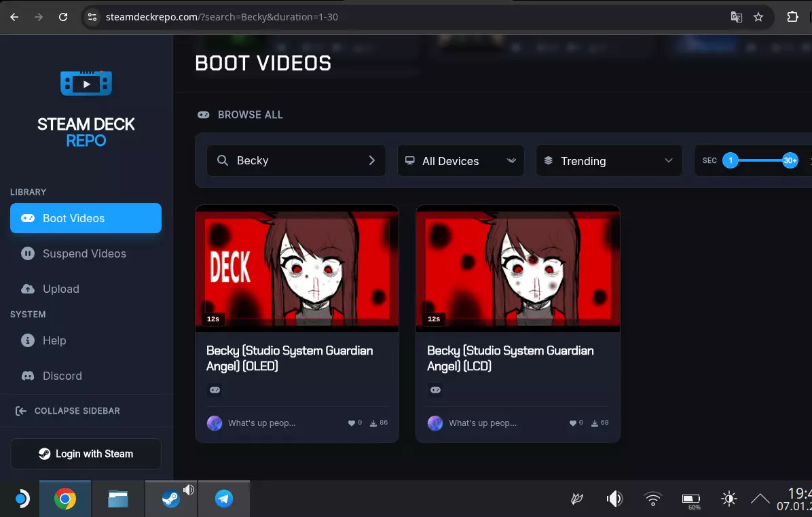This screenshot has width=812, height=517.
Task: Expand hidden system tray icons arrow
Action: (760, 499)
